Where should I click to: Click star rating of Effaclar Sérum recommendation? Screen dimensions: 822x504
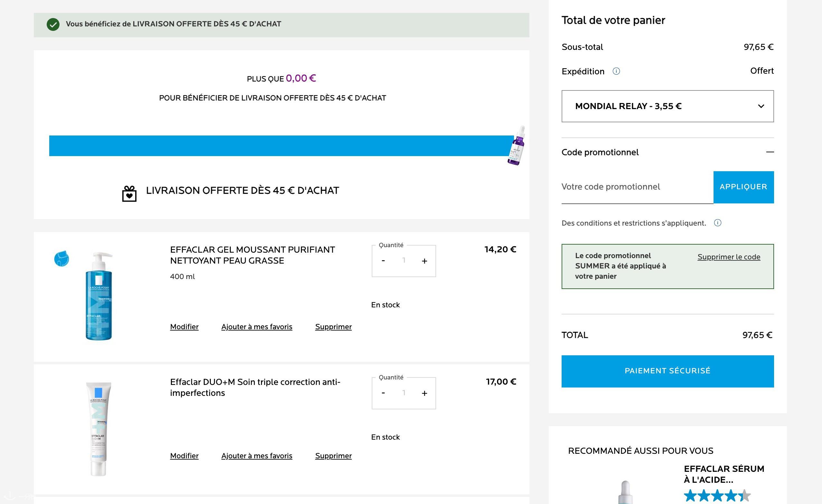(x=717, y=496)
